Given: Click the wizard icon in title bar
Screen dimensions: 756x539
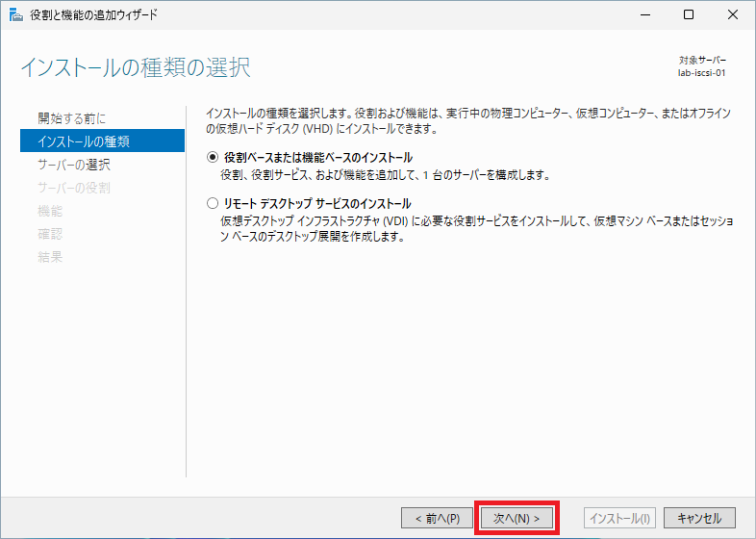Looking at the screenshot, I should 16,15.
